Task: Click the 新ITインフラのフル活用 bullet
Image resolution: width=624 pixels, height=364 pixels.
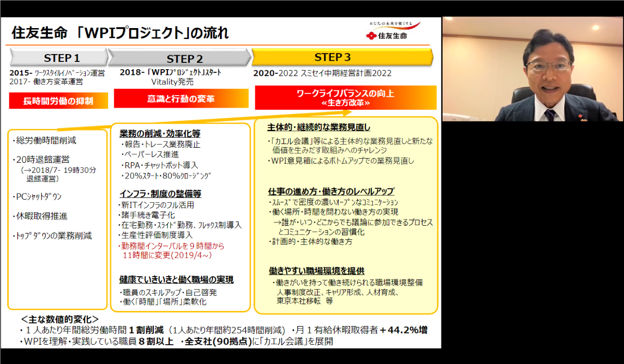Action: [x=157, y=205]
